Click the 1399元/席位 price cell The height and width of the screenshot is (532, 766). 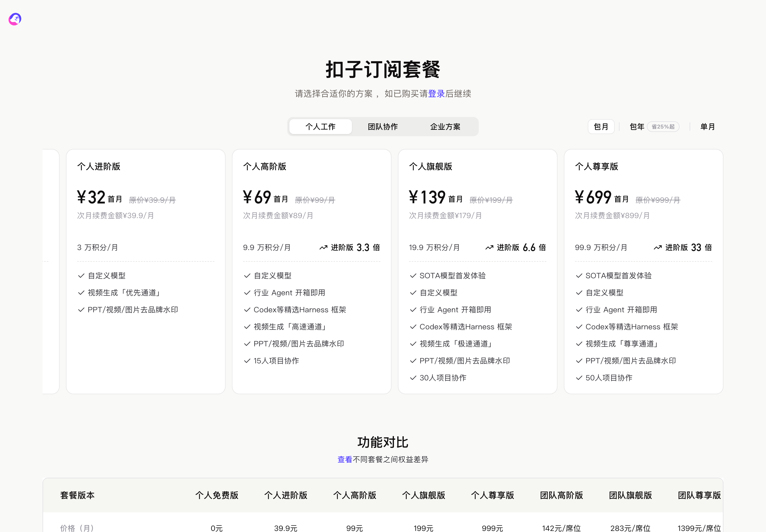click(699, 528)
